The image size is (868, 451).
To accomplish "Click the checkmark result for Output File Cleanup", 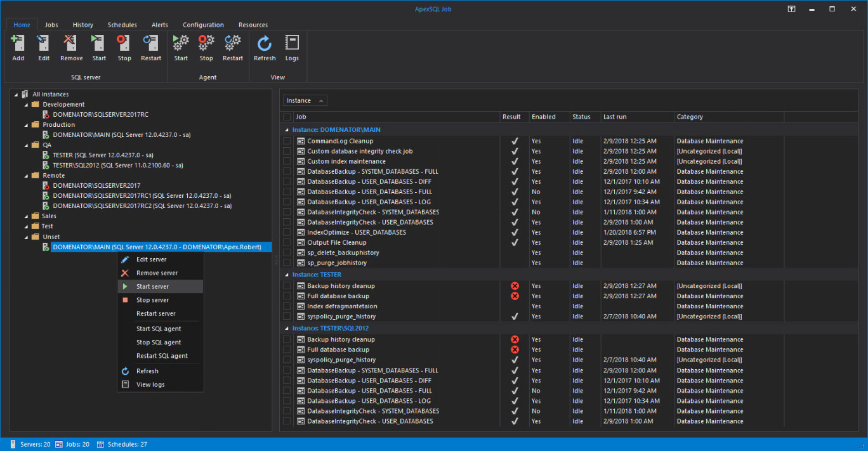I will 515,242.
